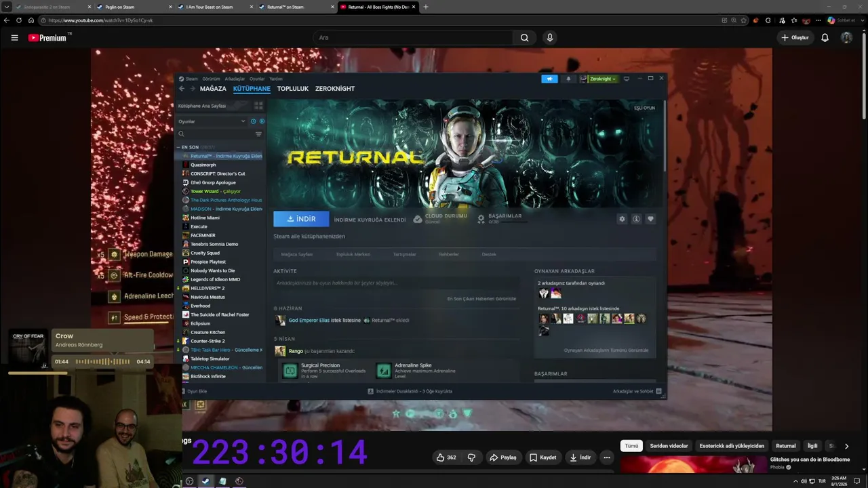Viewport: 868px width, 488px height.
Task: Open the ZEROKNIGHT profile tab
Action: tap(335, 89)
